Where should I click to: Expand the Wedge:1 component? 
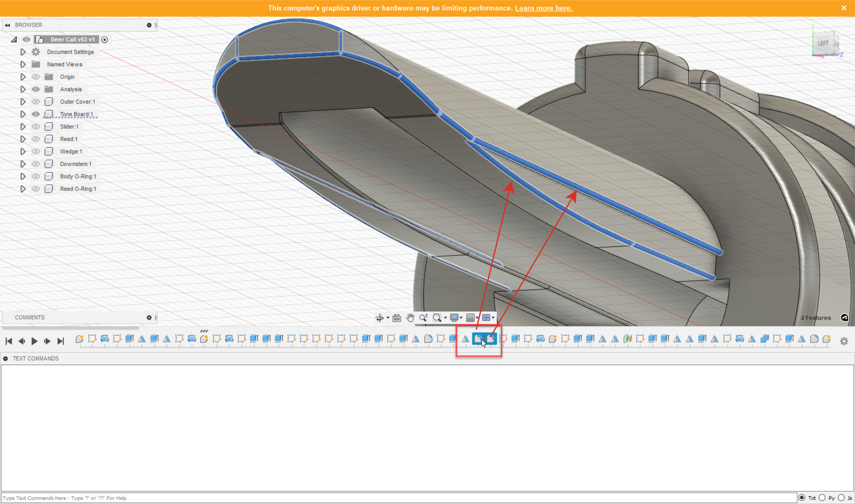click(x=23, y=151)
